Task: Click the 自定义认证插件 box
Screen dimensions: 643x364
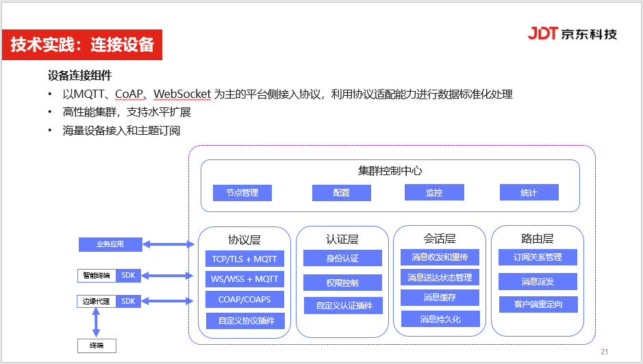Action: pos(343,305)
